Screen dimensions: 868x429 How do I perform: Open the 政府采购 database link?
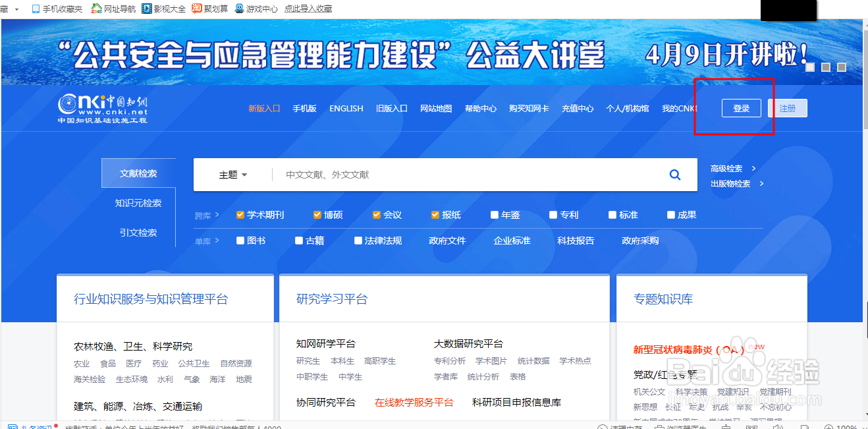coord(640,241)
